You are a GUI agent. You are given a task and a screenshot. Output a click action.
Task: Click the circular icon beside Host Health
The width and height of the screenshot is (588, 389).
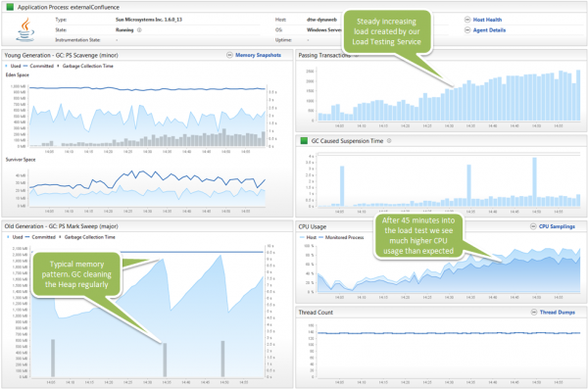(x=467, y=20)
